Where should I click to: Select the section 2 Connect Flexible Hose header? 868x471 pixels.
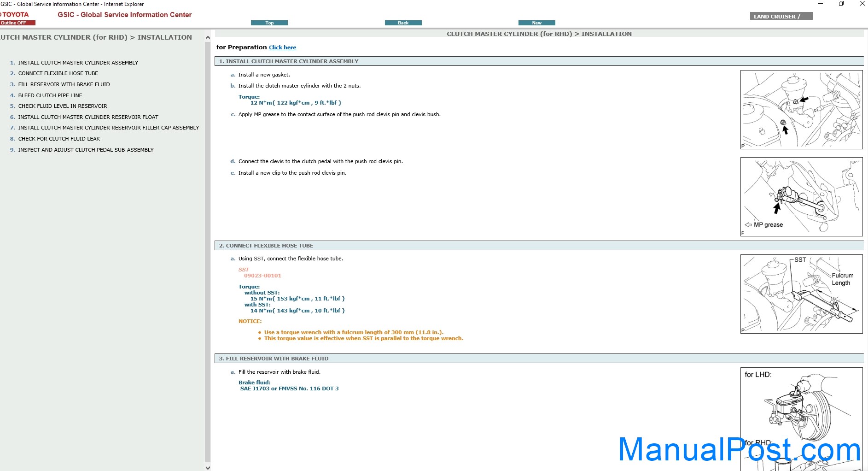point(539,246)
